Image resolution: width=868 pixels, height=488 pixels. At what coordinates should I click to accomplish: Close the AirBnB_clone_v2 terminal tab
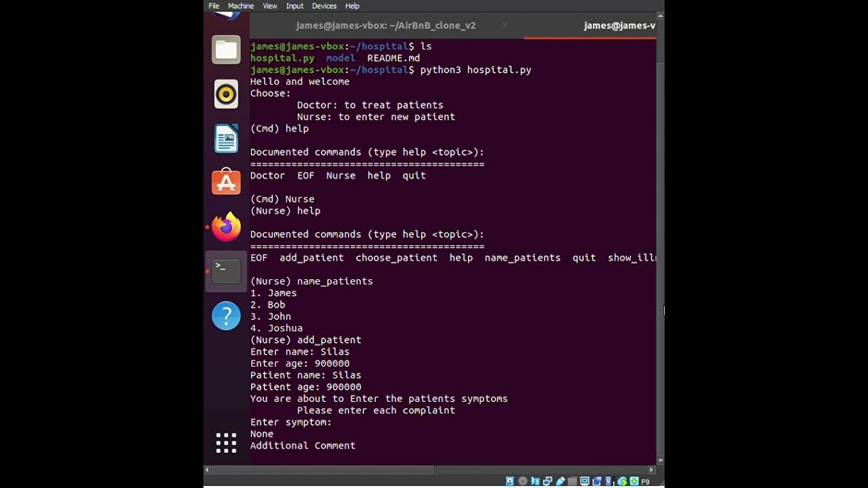[x=505, y=26]
